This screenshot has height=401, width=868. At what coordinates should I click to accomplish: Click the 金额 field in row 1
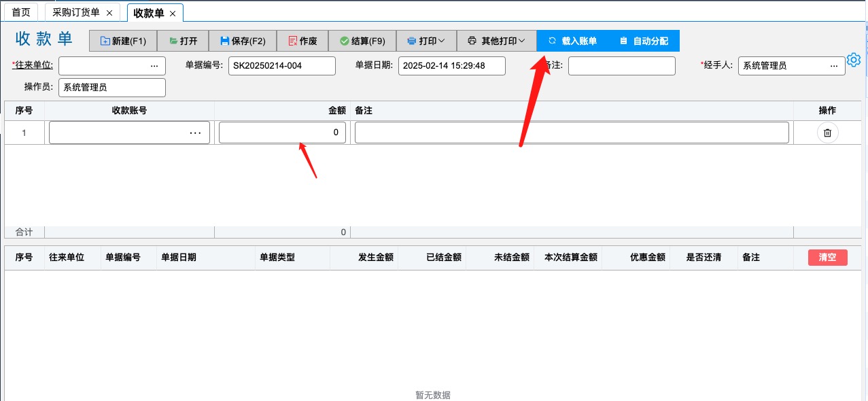[x=282, y=133]
